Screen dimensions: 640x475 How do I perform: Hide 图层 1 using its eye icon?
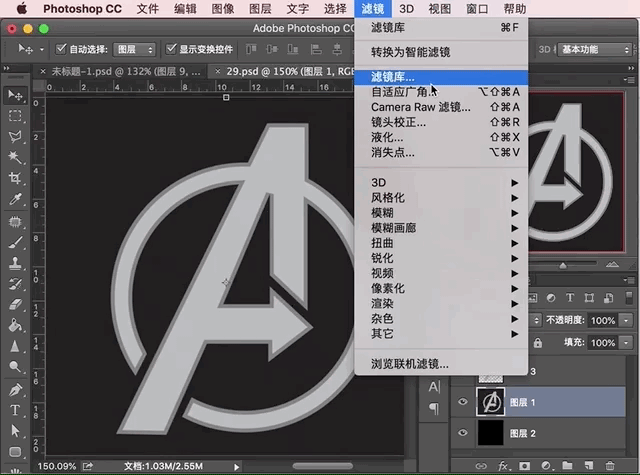(x=462, y=401)
